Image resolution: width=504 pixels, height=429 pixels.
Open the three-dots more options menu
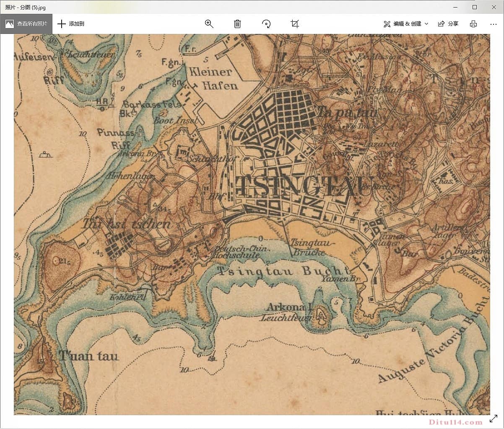[x=493, y=24]
